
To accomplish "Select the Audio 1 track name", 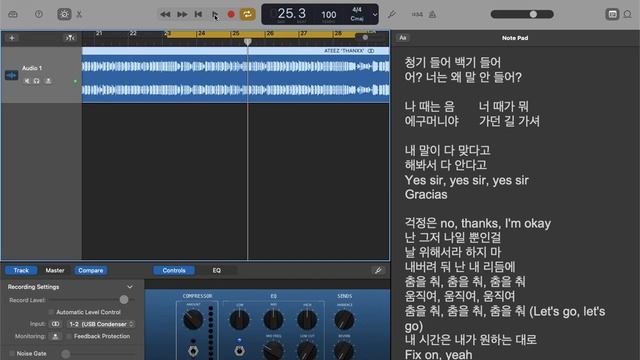I will pos(32,68).
